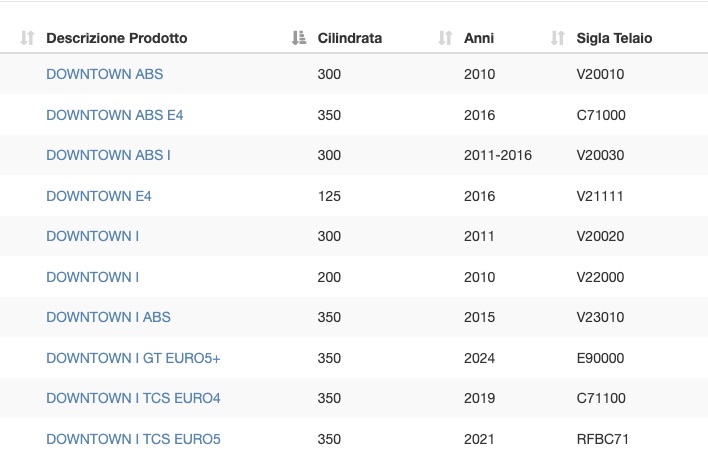This screenshot has height=464, width=708.
Task: Click the Descrizione Prodotto column header
Action: [116, 38]
